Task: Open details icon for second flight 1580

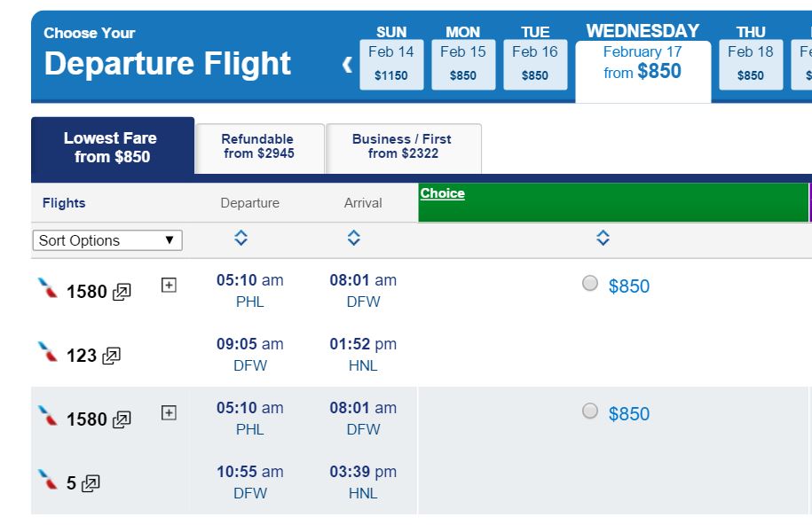Action: point(122,419)
